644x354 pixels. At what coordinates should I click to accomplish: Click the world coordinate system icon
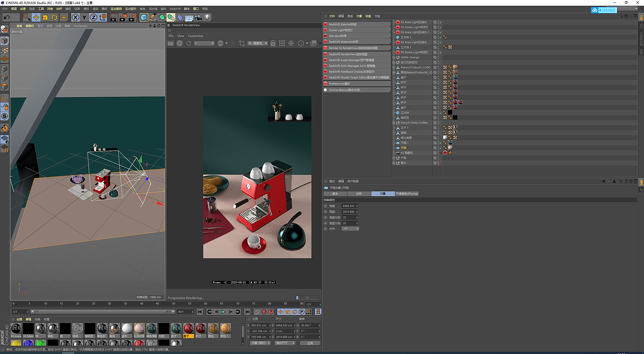click(x=103, y=17)
